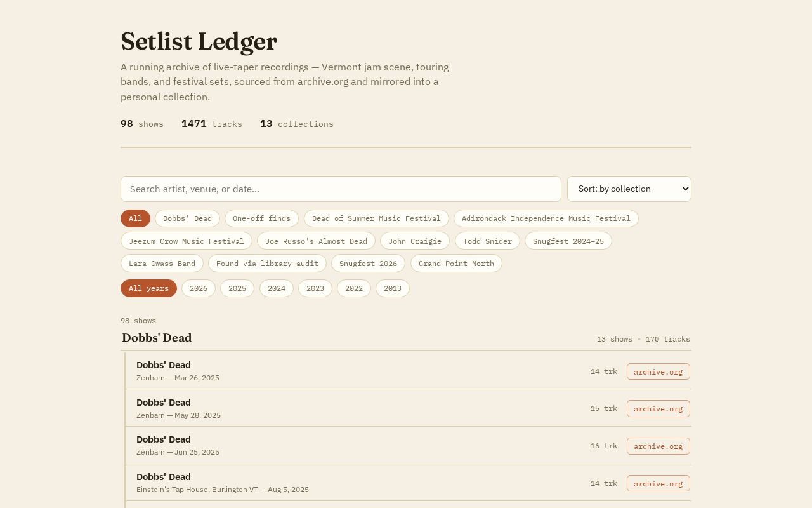The width and height of the screenshot is (812, 508).
Task: Click the '98 shows' header stat
Action: (x=142, y=124)
